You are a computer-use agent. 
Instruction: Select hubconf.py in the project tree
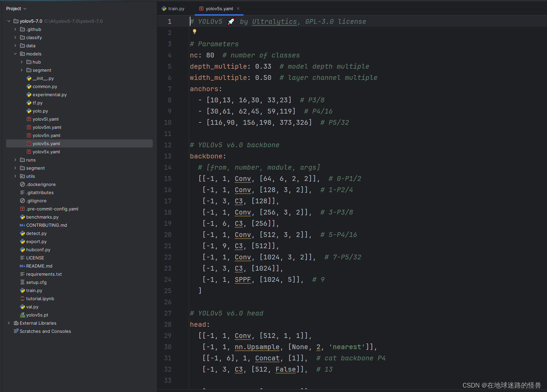pos(38,250)
